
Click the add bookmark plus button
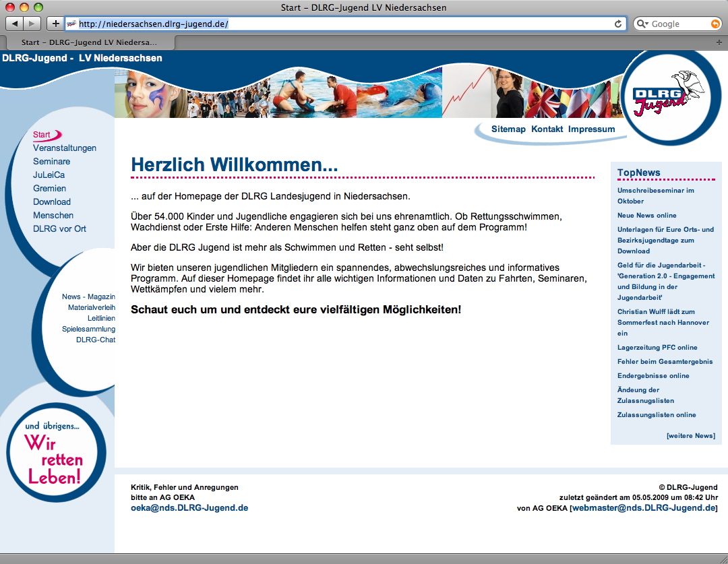click(x=55, y=24)
